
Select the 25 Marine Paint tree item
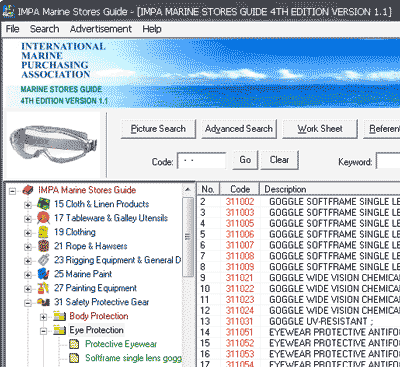[x=83, y=274]
